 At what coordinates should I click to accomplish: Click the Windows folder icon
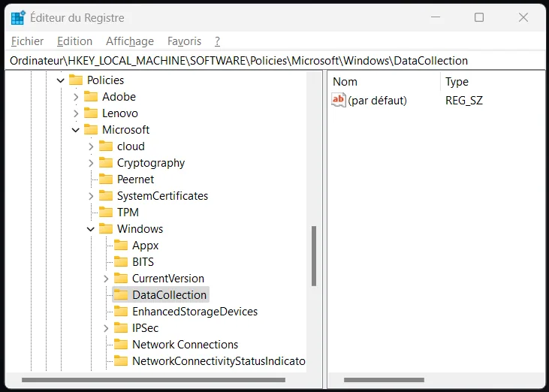[x=106, y=229]
